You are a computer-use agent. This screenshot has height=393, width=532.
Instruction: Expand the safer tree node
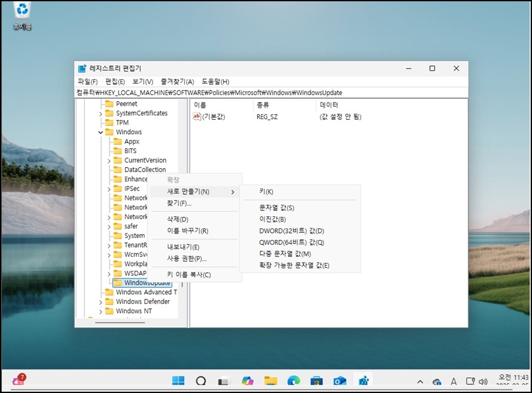click(109, 227)
